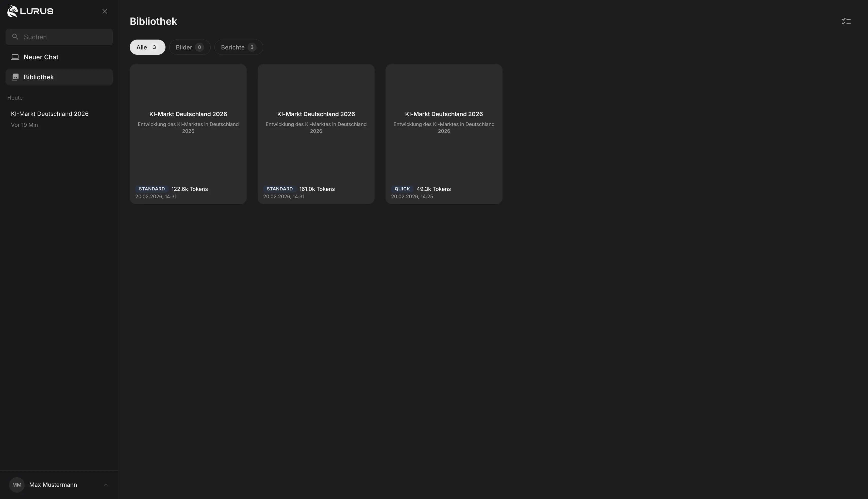Click the search magnifier icon
Image resolution: width=868 pixels, height=499 pixels.
click(15, 37)
